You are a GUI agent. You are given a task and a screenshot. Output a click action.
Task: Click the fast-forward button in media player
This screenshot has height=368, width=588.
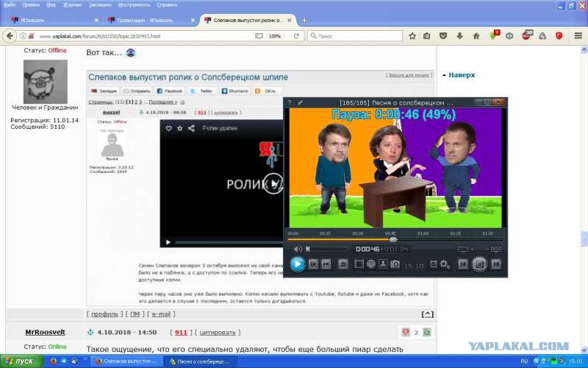tap(326, 264)
